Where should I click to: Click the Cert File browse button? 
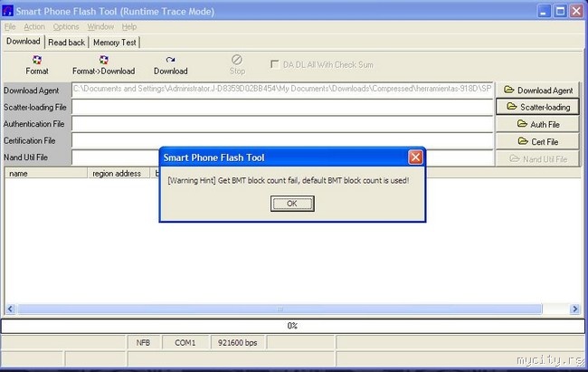(537, 141)
